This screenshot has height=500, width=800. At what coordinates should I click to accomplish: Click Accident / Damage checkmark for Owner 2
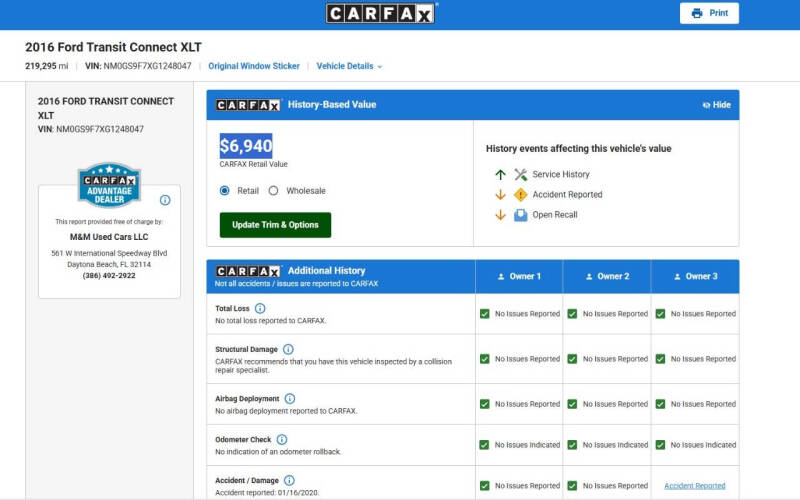(x=572, y=486)
